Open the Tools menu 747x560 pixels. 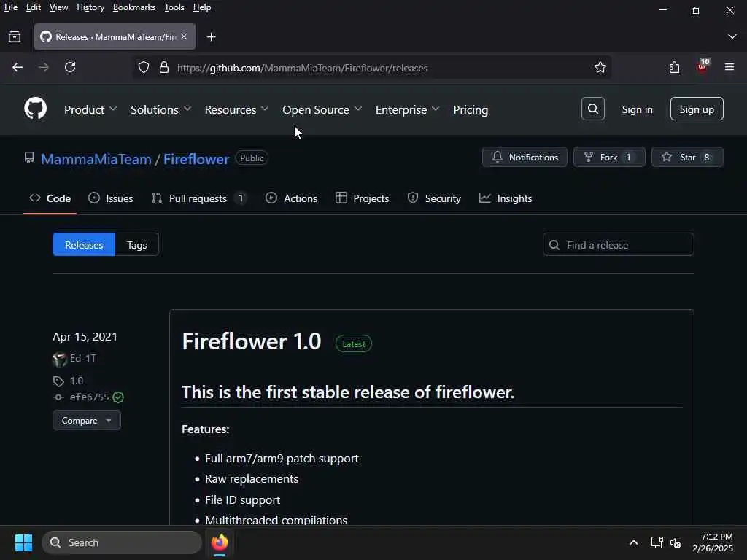click(x=174, y=7)
